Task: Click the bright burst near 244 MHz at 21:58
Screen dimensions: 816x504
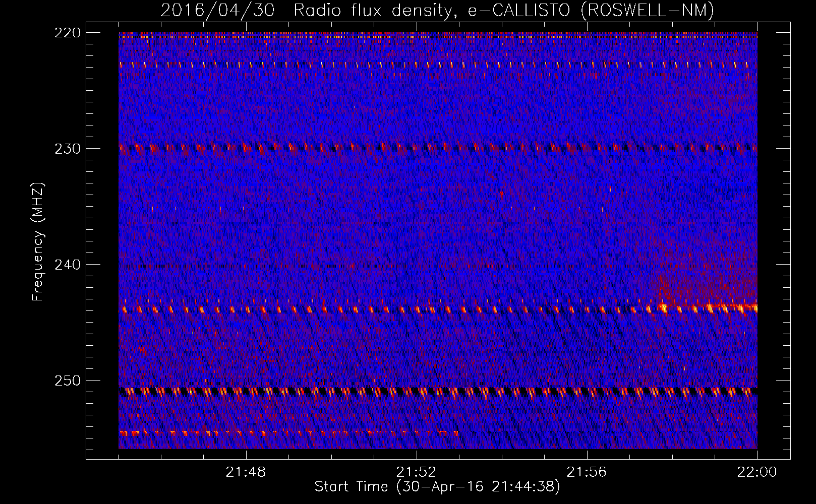Action: [x=663, y=307]
